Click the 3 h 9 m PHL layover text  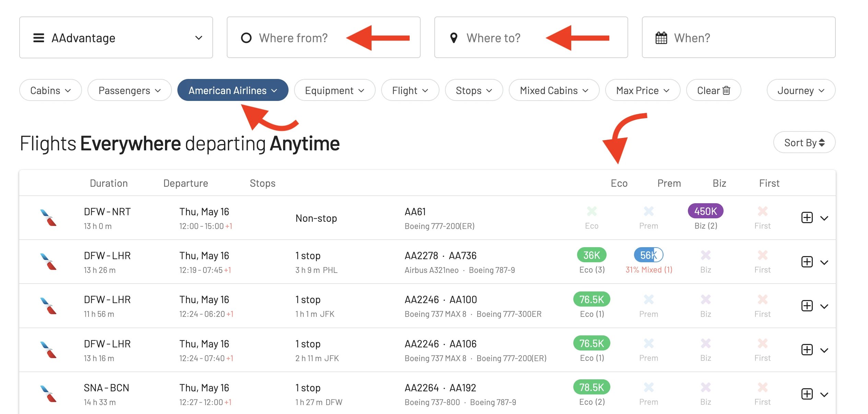click(x=316, y=270)
